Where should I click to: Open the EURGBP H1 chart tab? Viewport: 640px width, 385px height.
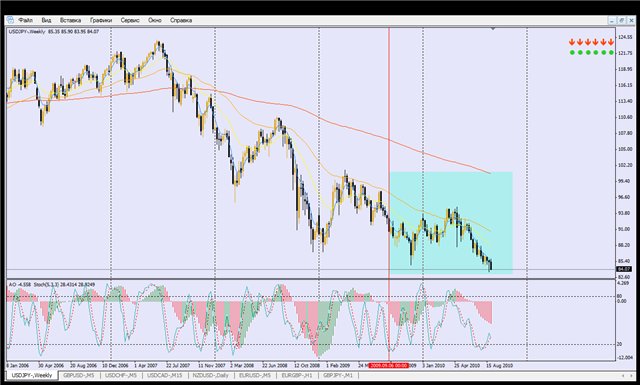pos(297,375)
